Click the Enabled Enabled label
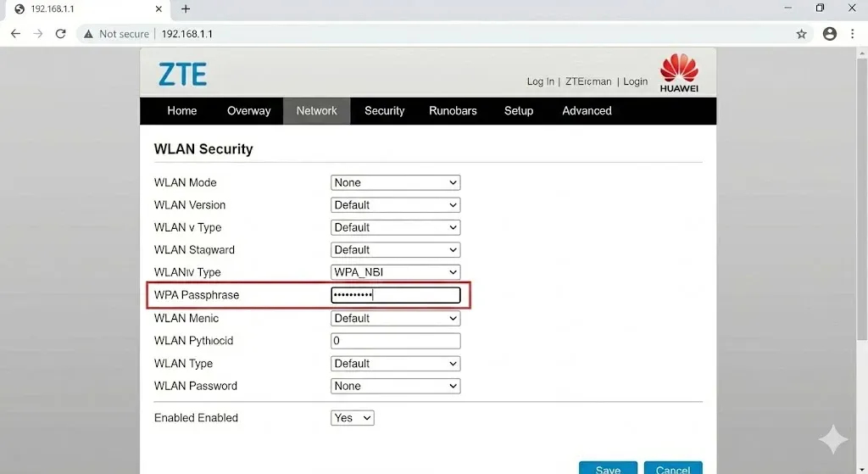This screenshot has height=474, width=868. (196, 418)
